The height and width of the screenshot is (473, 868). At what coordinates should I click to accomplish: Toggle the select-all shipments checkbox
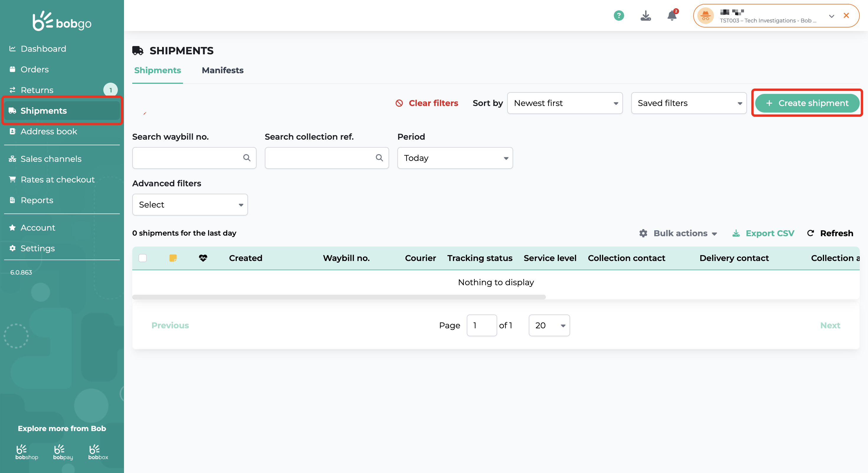143,258
